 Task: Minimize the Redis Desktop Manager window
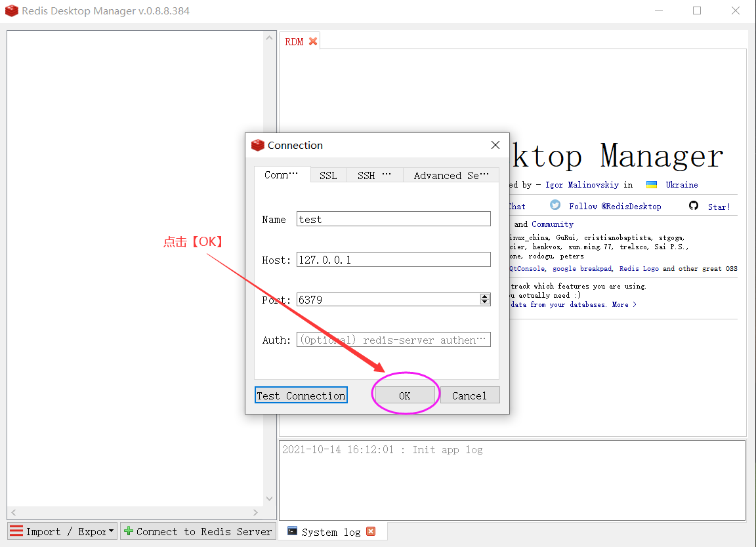click(x=659, y=10)
